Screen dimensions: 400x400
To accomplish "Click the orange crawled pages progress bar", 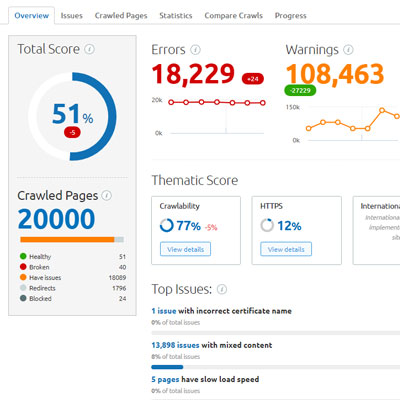I will point(67,239).
